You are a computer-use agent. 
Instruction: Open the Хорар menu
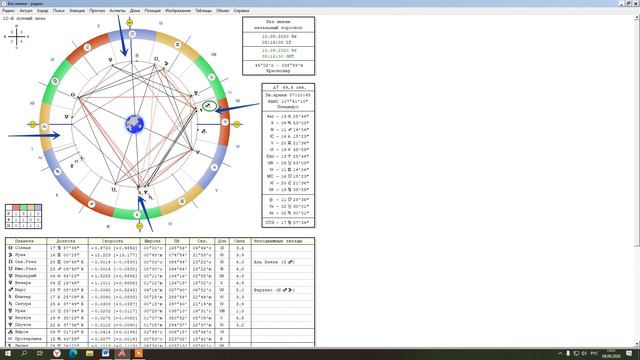click(x=42, y=11)
